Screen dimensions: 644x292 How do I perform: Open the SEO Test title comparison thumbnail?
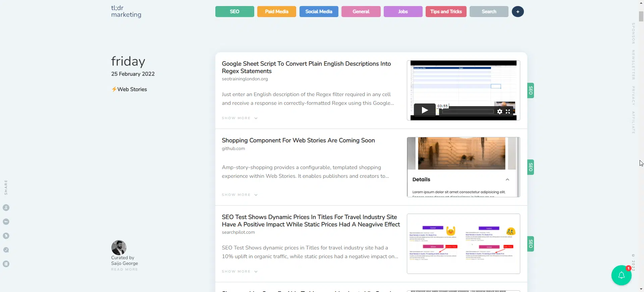[x=463, y=244]
